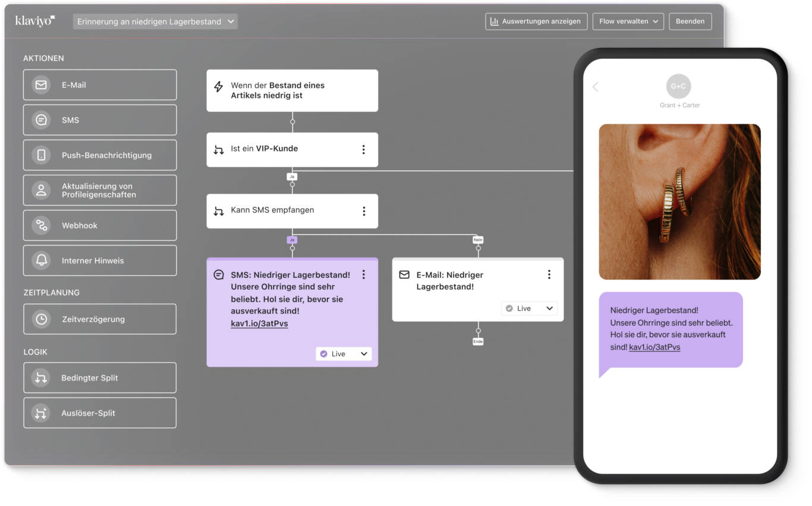Tap kav1.io/3atPvs link in phone message bubble
812x506 pixels.
[654, 347]
